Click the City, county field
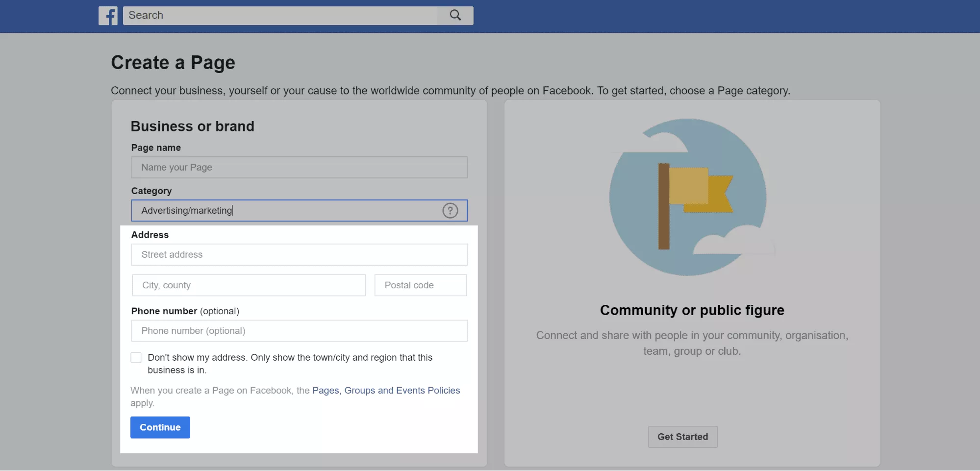The image size is (980, 471). point(249,285)
